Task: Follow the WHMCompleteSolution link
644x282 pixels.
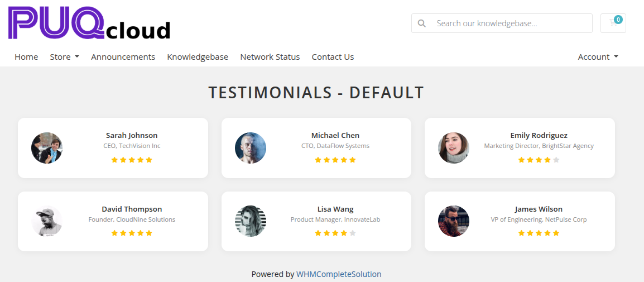Action: coord(339,274)
